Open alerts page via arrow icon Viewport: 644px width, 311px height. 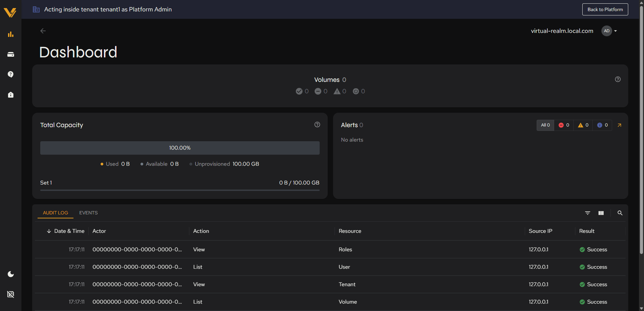point(620,125)
